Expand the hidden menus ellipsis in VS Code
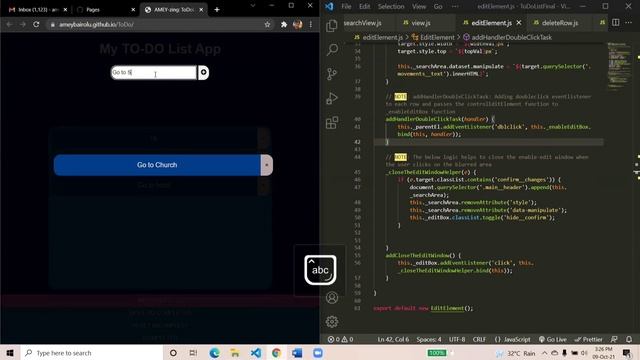Screen dimensions: 640x360 455,6
